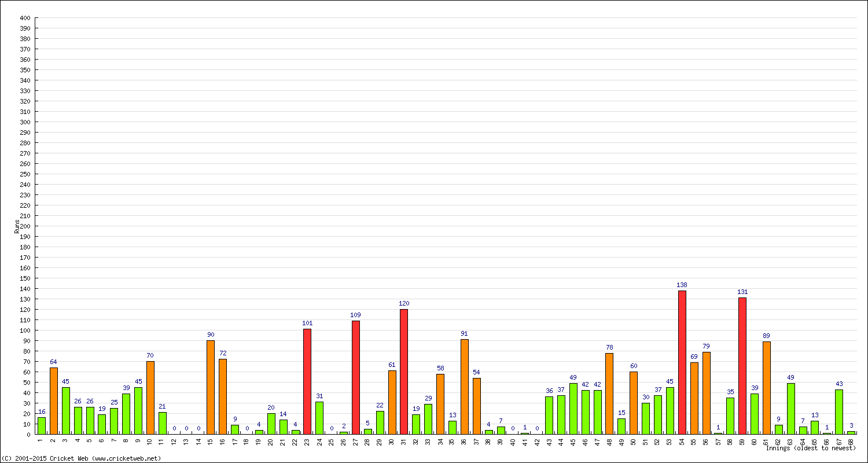Click the value label 101 above the bar
The height and width of the screenshot is (463, 868).
coord(307,323)
